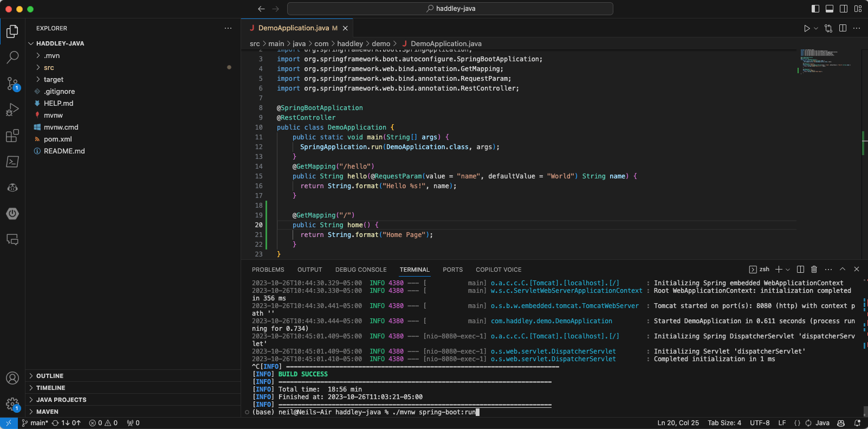Image resolution: width=868 pixels, height=429 pixels.
Task: Click the main* branch in status bar
Action: coord(35,423)
